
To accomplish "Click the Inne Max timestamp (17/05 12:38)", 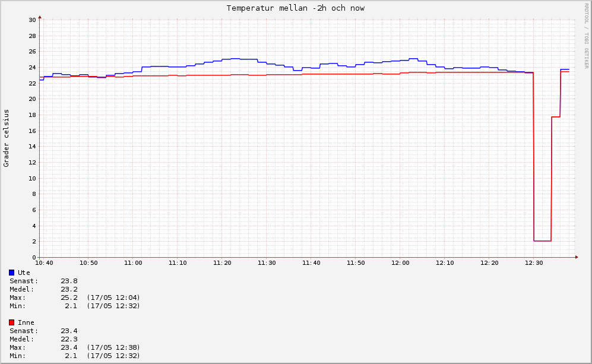I will pyautogui.click(x=113, y=347).
